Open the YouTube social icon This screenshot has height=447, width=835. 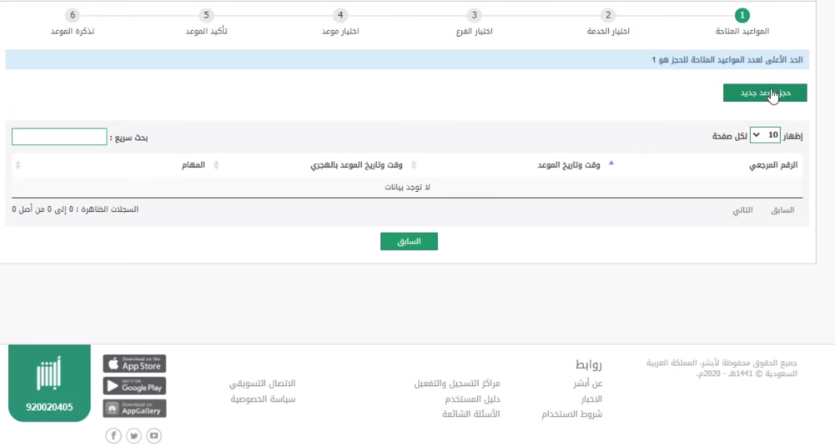pos(154,435)
